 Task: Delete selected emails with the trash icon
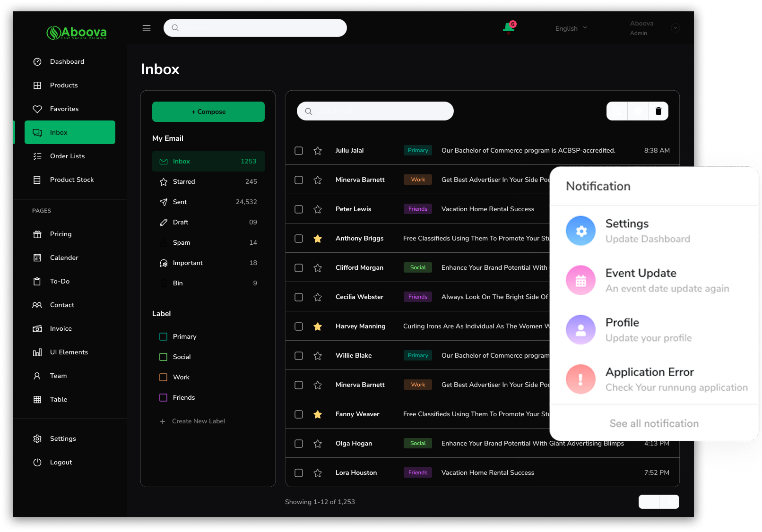point(658,111)
